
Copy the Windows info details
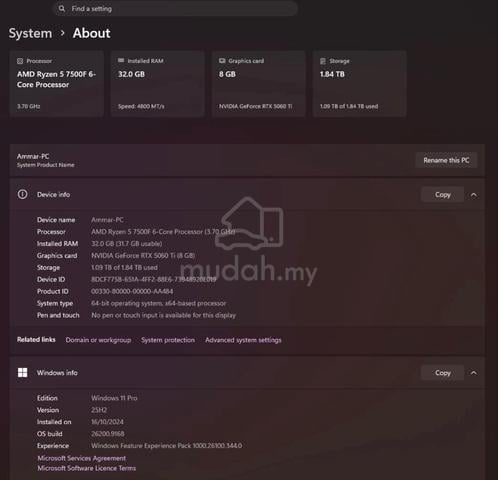442,373
